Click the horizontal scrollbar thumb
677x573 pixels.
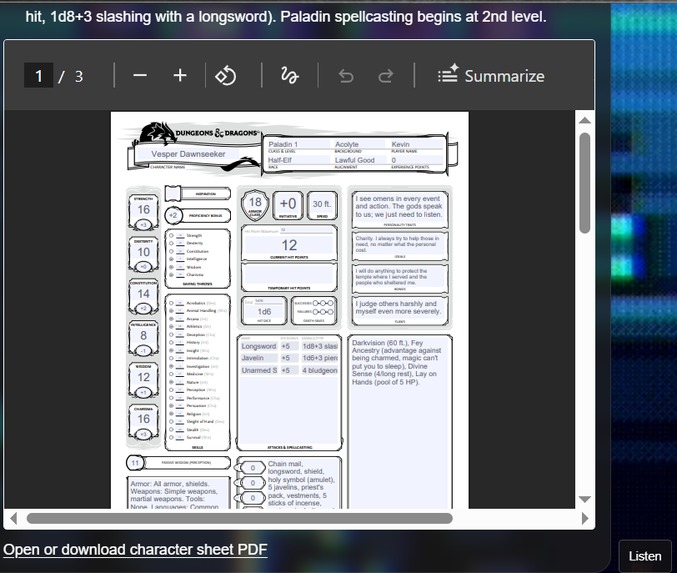240,518
